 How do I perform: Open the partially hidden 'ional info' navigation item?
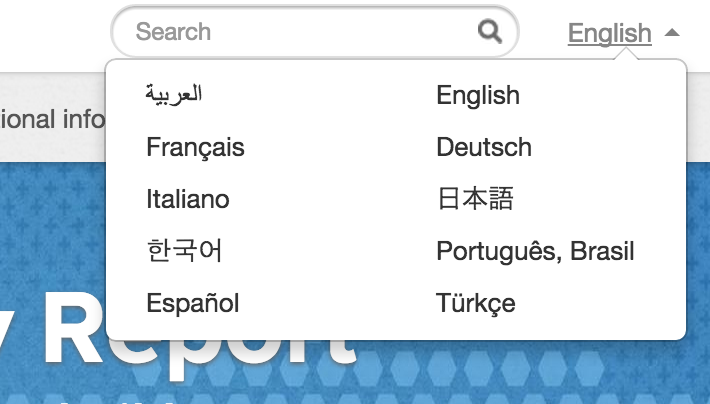[52, 120]
